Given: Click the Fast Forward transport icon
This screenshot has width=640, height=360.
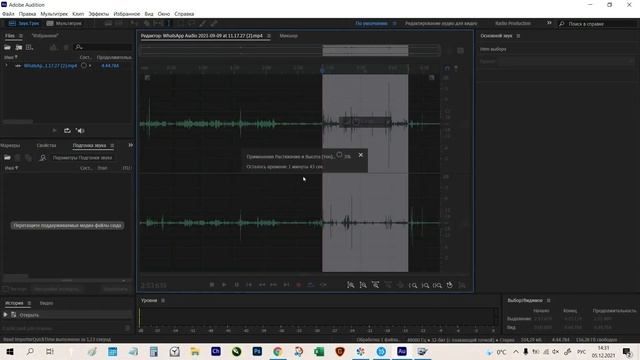Looking at the screenshot, I should click(274, 285).
